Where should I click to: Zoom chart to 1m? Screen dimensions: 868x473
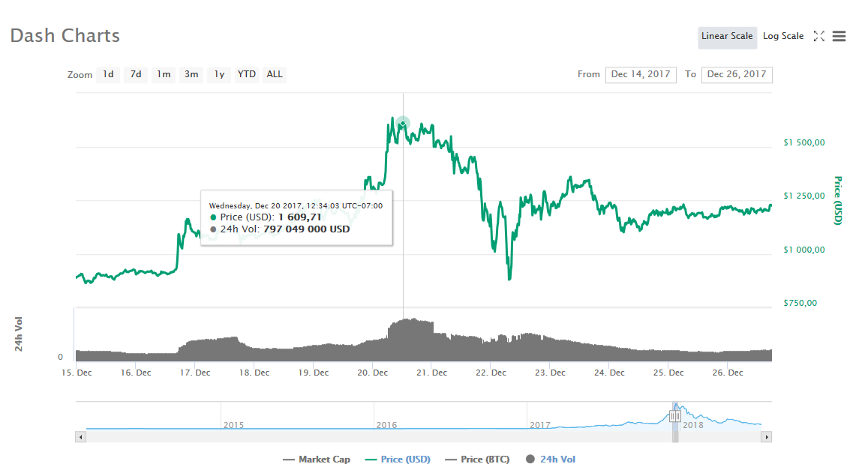[164, 74]
